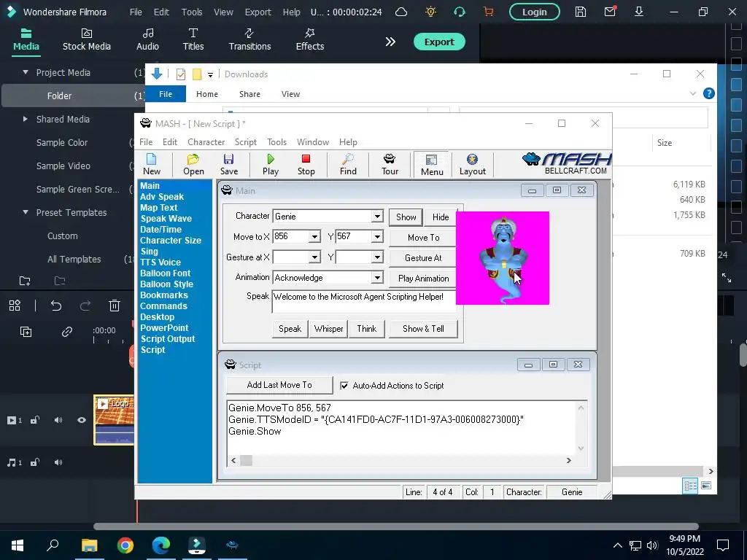Image resolution: width=747 pixels, height=560 pixels.
Task: Open Move to X dropdown
Action: pyautogui.click(x=314, y=237)
